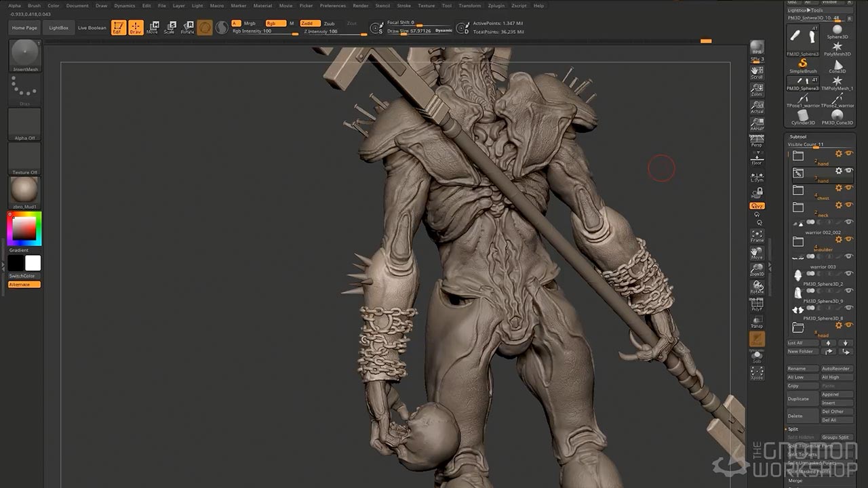Image resolution: width=868 pixels, height=488 pixels.
Task: Enable the Zsub sculpt mode
Action: point(329,23)
